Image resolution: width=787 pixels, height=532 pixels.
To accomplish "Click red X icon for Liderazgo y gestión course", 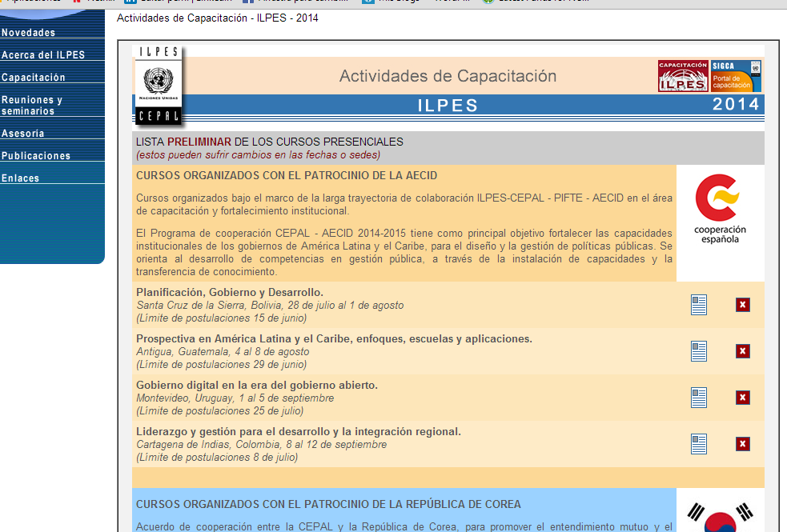I will click(x=743, y=444).
